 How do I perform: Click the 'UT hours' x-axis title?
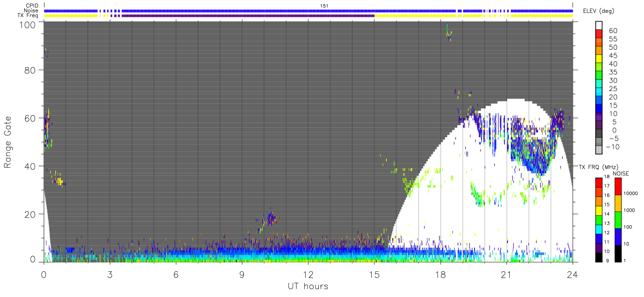pos(307,287)
